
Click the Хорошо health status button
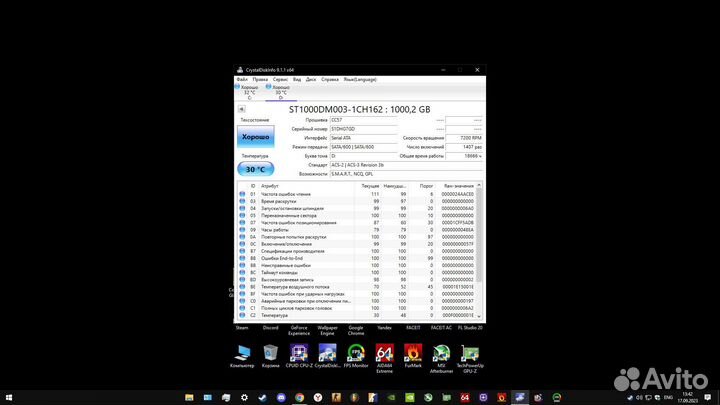(x=256, y=137)
